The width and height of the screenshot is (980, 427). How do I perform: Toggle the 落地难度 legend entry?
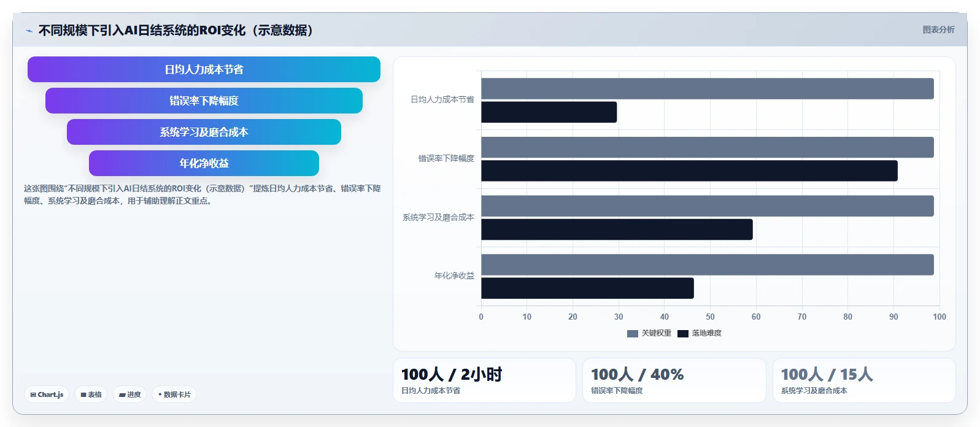point(700,333)
